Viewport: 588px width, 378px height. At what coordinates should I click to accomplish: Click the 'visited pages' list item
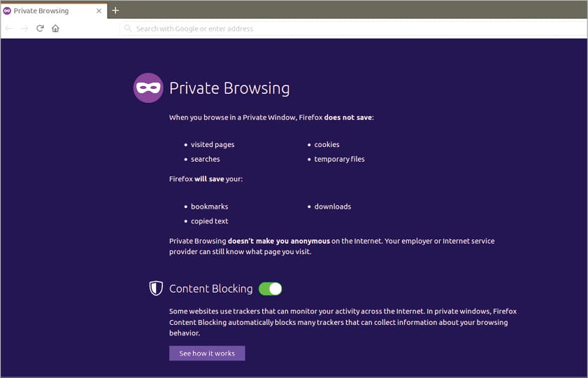pos(213,145)
